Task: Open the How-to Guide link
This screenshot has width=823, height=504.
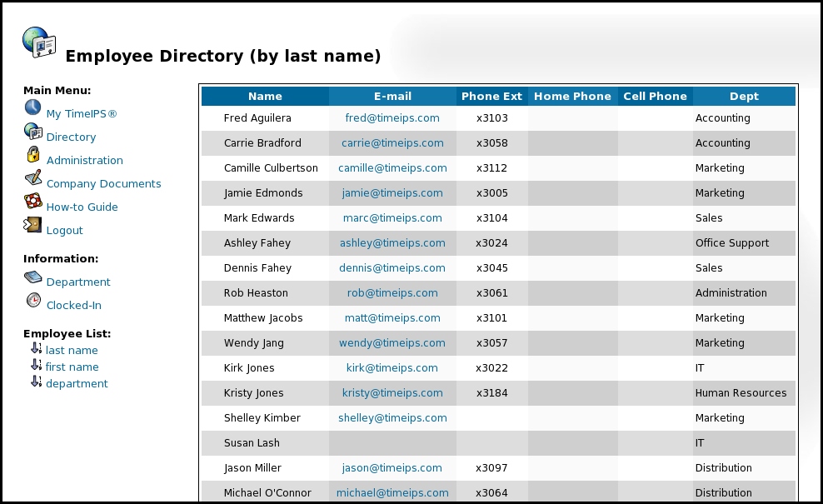Action: pyautogui.click(x=82, y=207)
